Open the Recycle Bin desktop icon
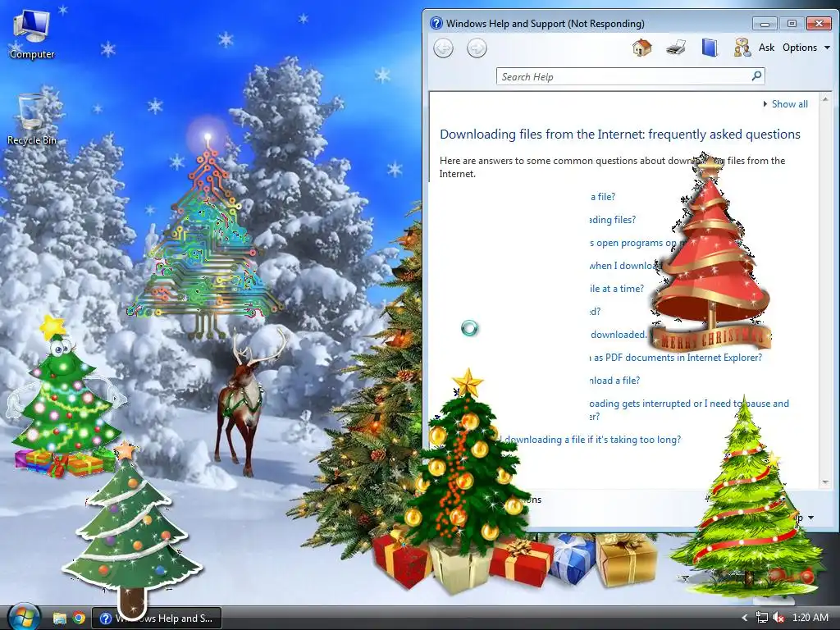The height and width of the screenshot is (630, 840). coord(32,120)
